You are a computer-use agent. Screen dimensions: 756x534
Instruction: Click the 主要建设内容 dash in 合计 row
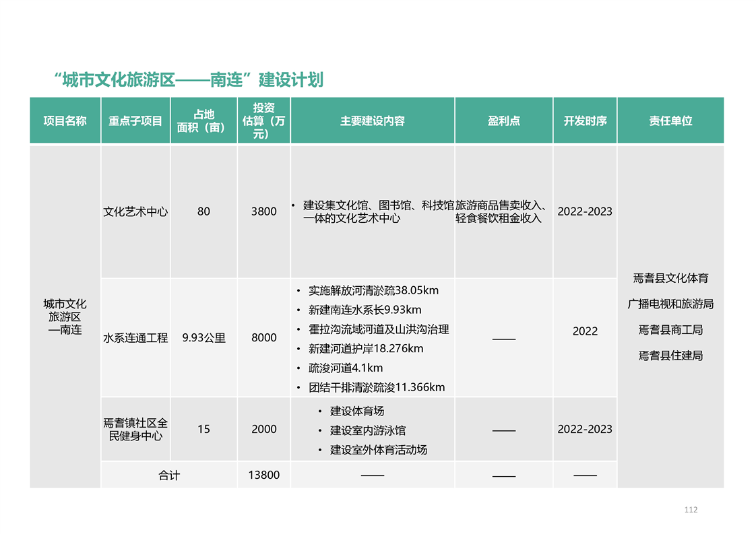pyautogui.click(x=373, y=475)
